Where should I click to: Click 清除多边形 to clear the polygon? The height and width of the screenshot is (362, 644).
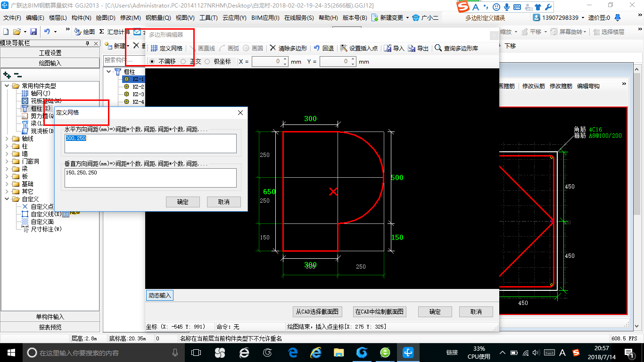point(288,48)
